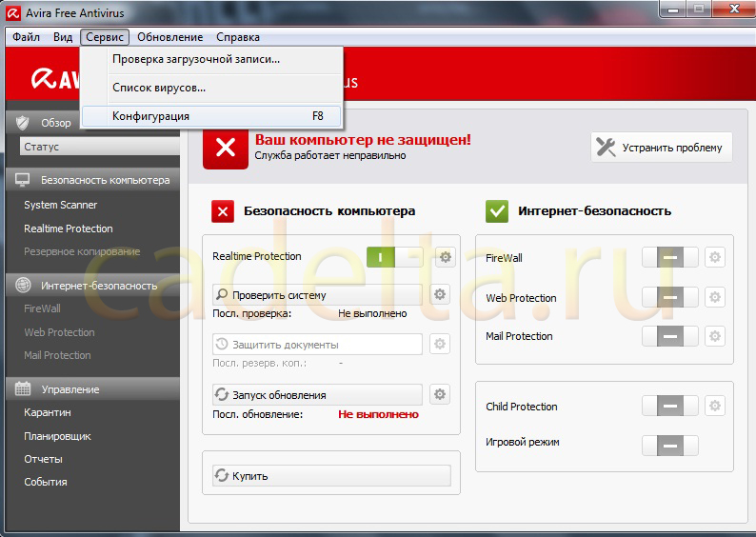Screen dimensions: 756x537
Task: Click the refresh icon on Запуск обновления
Action: pos(222,394)
